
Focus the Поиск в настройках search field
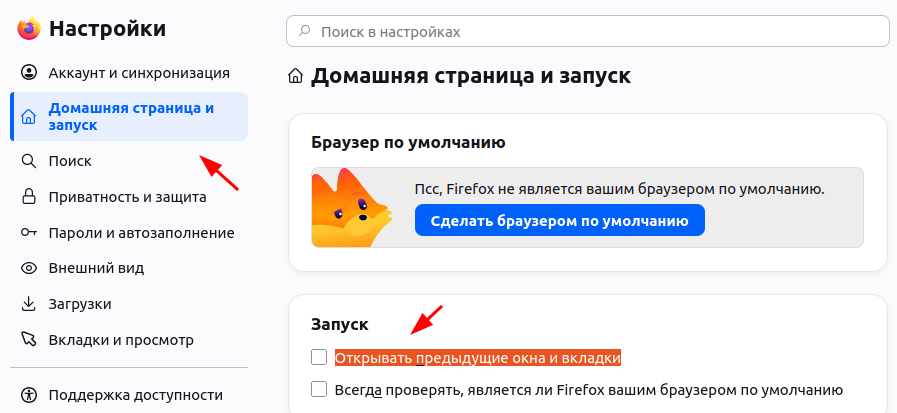[x=588, y=31]
